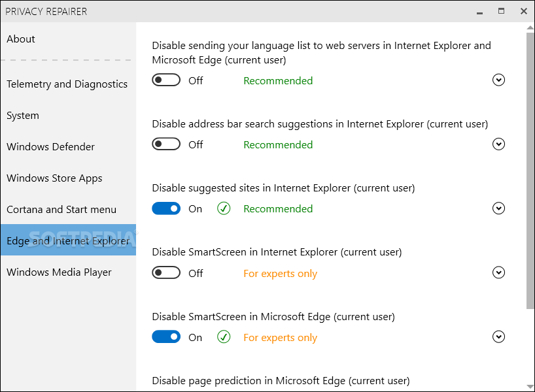Expand details for address bar search suggestions

pos(498,144)
